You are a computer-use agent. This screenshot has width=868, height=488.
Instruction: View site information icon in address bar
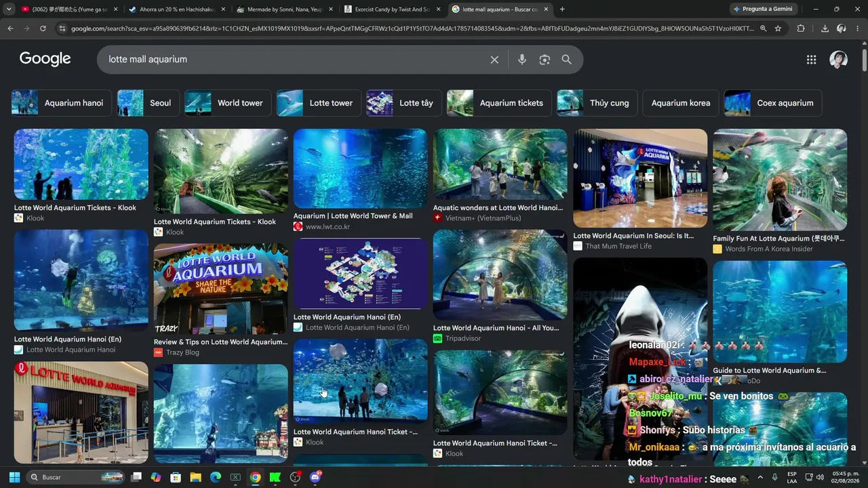(x=62, y=28)
